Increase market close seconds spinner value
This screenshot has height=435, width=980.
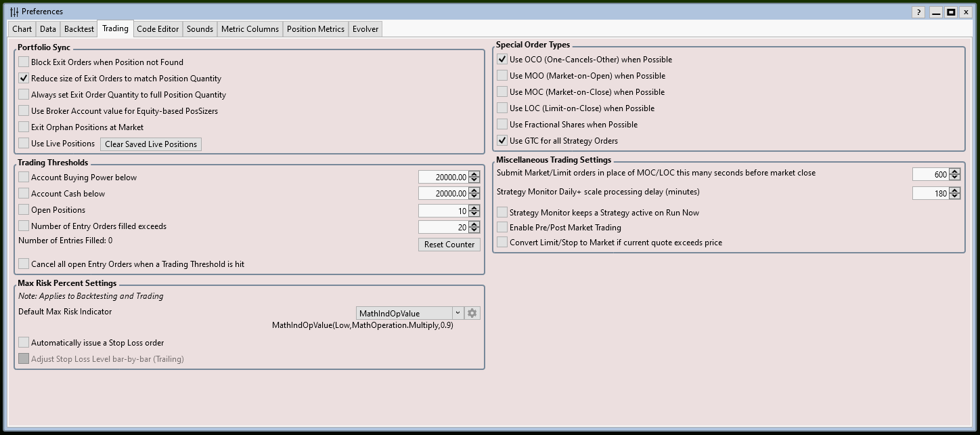click(x=954, y=171)
